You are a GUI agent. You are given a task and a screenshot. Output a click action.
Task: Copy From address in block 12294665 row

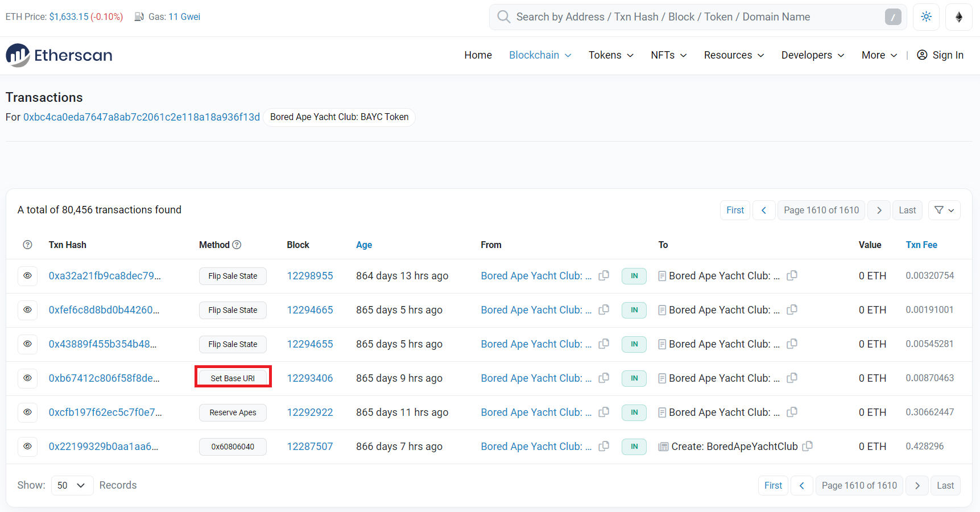pyautogui.click(x=604, y=309)
